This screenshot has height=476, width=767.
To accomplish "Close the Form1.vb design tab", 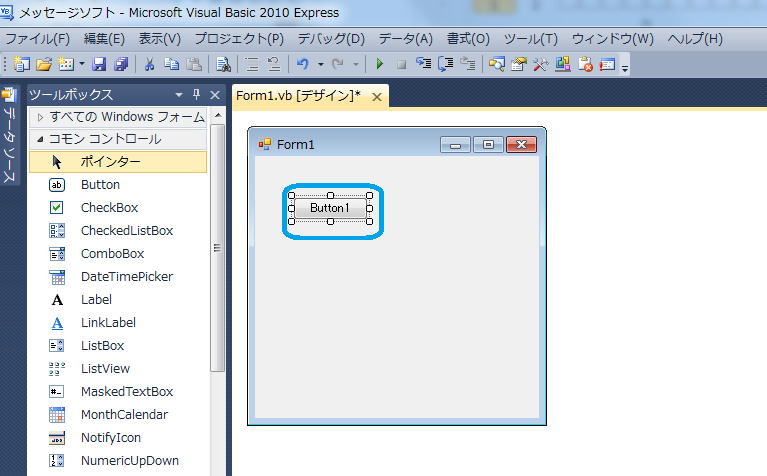I will 377,97.
